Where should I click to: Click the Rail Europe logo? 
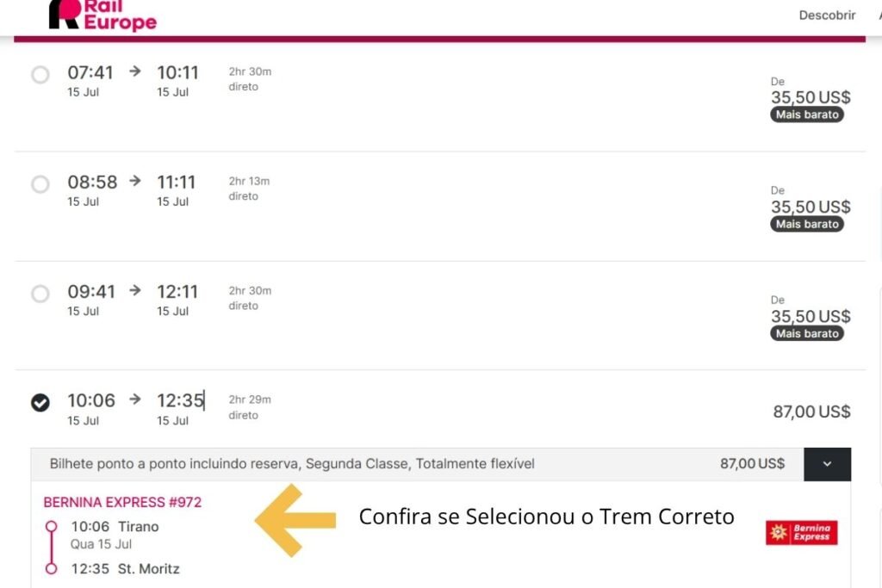click(103, 15)
